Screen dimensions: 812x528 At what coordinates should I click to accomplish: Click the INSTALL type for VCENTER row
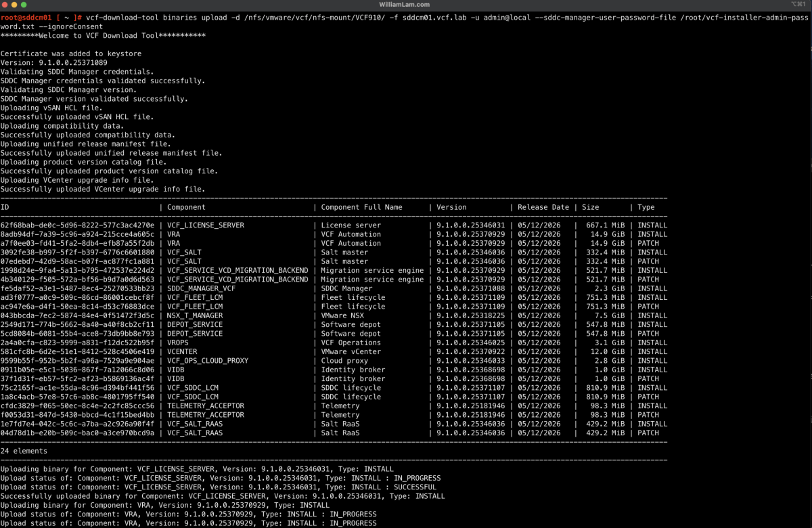tap(652, 351)
